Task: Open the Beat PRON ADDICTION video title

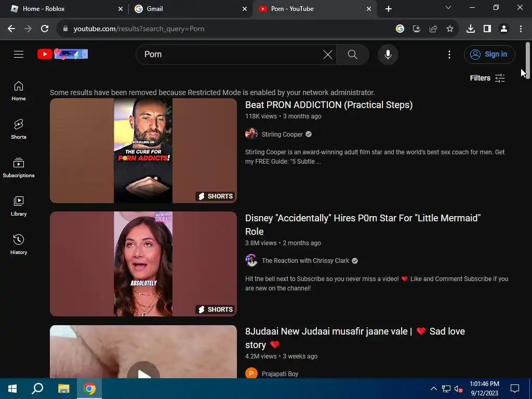Action: [x=329, y=105]
